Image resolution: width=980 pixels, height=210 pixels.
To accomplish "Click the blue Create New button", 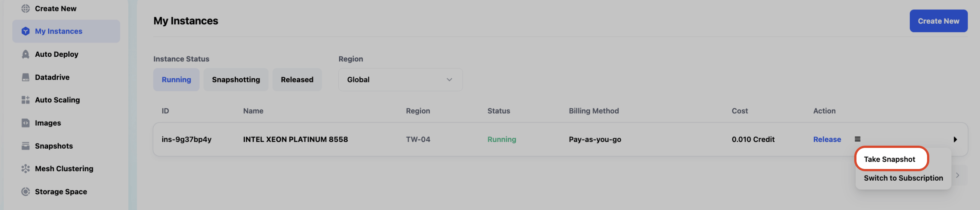I will point(938,21).
